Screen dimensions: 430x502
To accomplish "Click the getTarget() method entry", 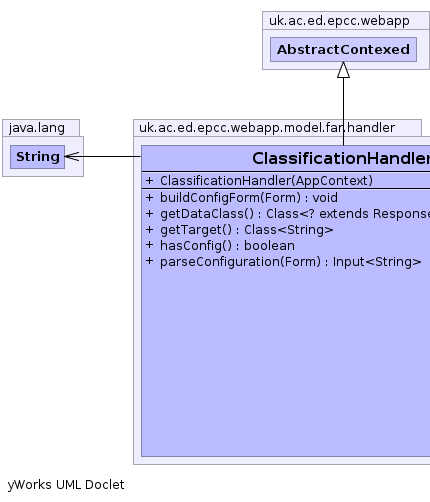I will 246,230.
